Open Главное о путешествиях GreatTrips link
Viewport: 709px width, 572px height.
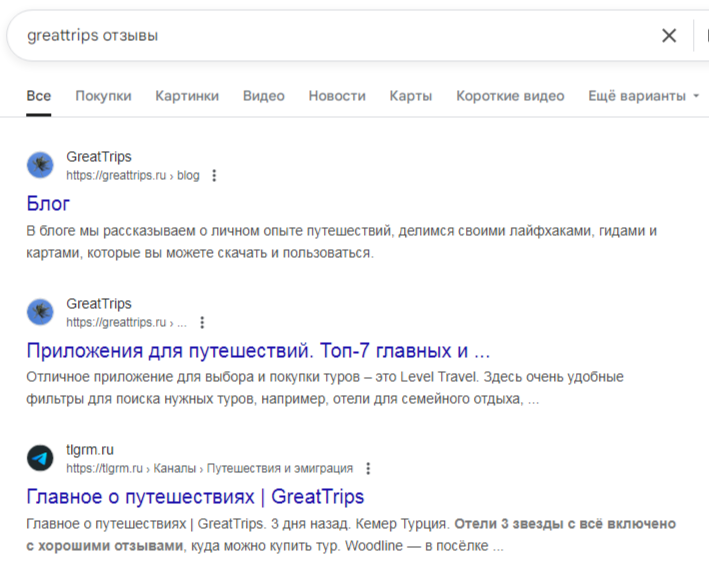click(195, 496)
